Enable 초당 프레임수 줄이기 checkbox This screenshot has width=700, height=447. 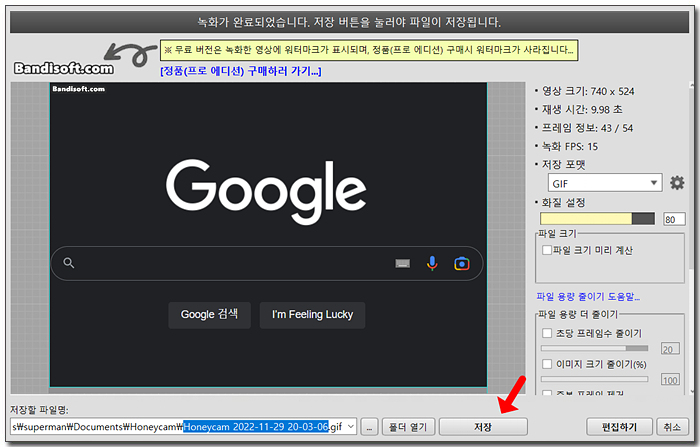(547, 333)
